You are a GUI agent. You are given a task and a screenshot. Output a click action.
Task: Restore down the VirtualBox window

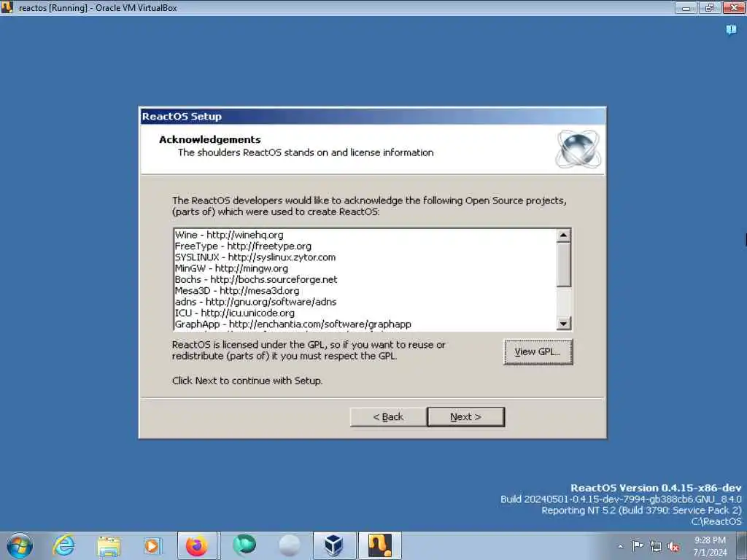point(710,7)
